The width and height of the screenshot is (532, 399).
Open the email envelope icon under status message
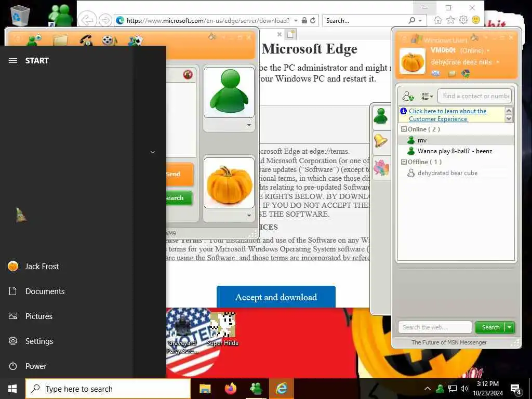tap(436, 73)
